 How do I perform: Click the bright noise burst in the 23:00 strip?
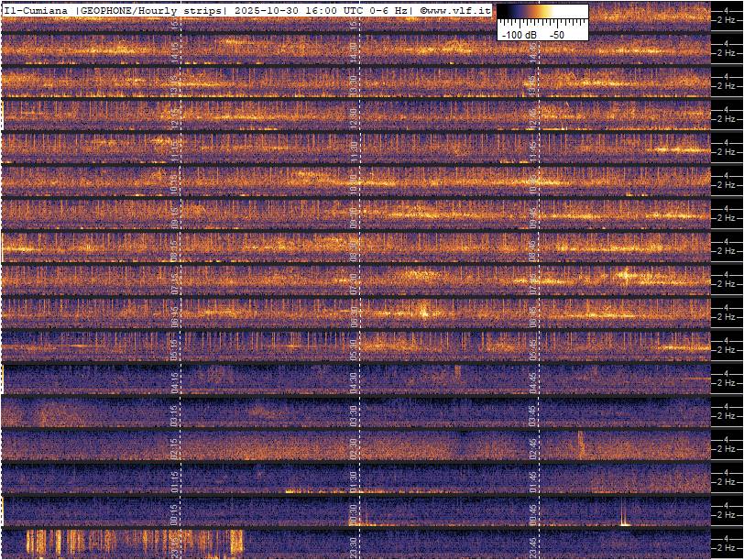(128, 543)
